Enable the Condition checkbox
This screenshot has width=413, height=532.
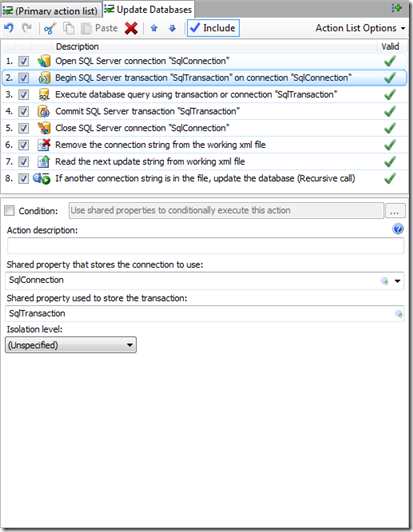click(x=10, y=211)
